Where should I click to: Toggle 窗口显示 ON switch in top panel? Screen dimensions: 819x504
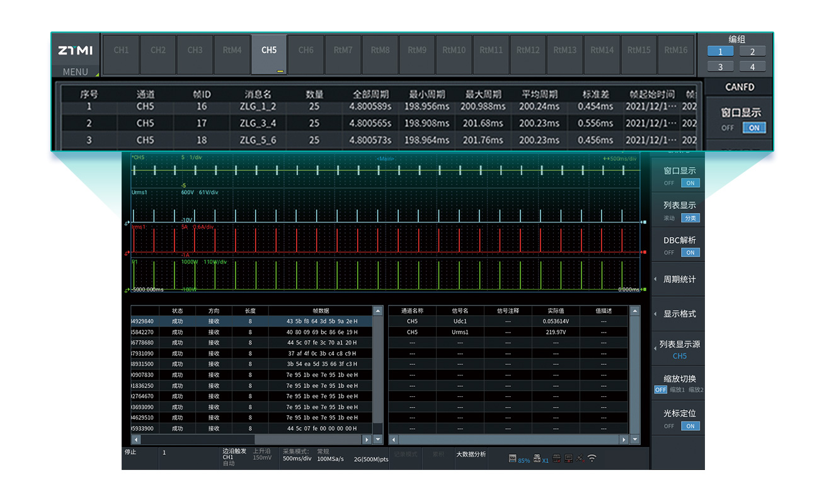pos(753,128)
